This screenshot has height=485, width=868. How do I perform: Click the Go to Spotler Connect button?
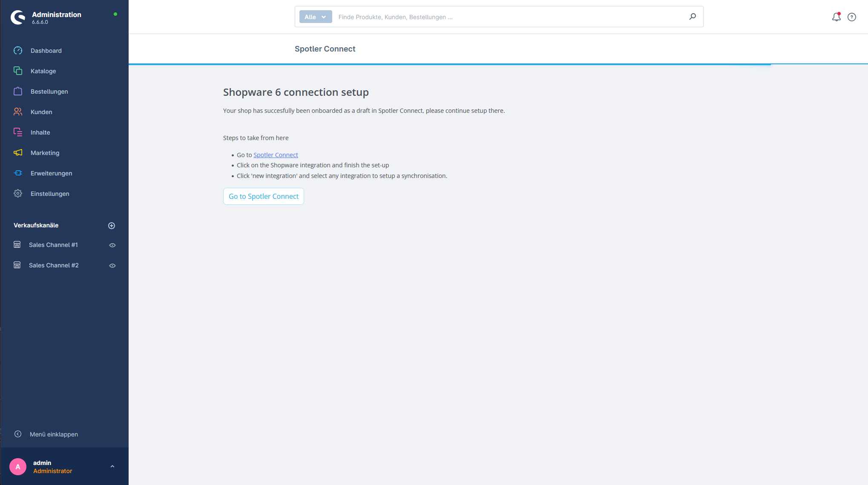point(264,196)
